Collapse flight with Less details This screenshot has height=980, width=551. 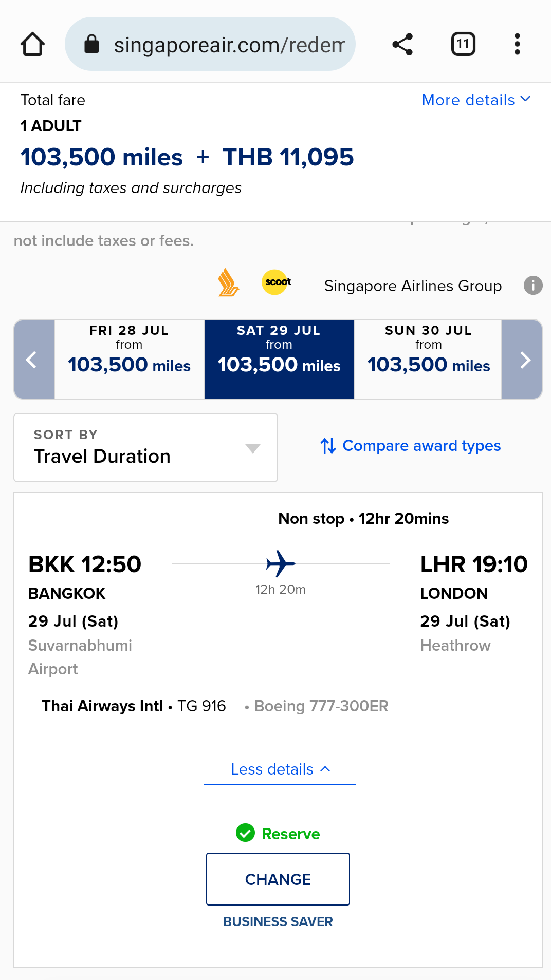click(x=280, y=769)
